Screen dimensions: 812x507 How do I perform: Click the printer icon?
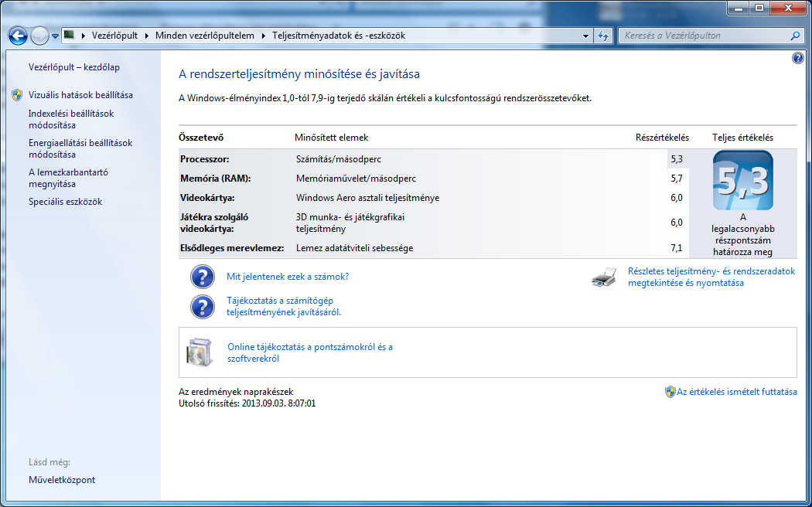click(x=604, y=277)
